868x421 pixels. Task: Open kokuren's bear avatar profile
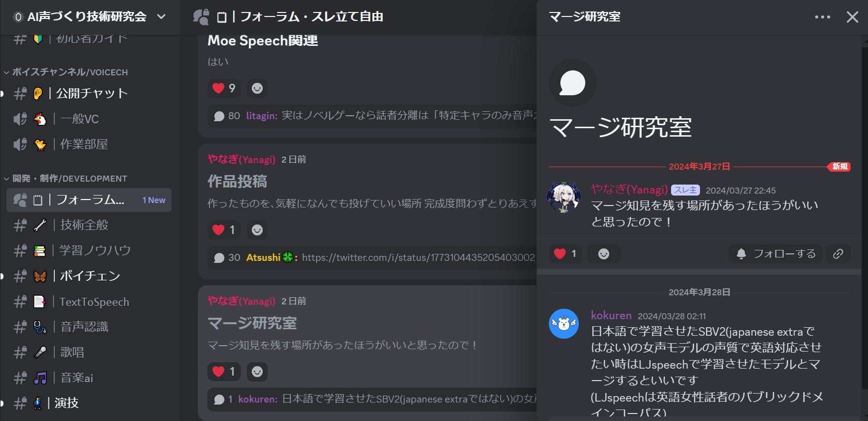coord(564,324)
